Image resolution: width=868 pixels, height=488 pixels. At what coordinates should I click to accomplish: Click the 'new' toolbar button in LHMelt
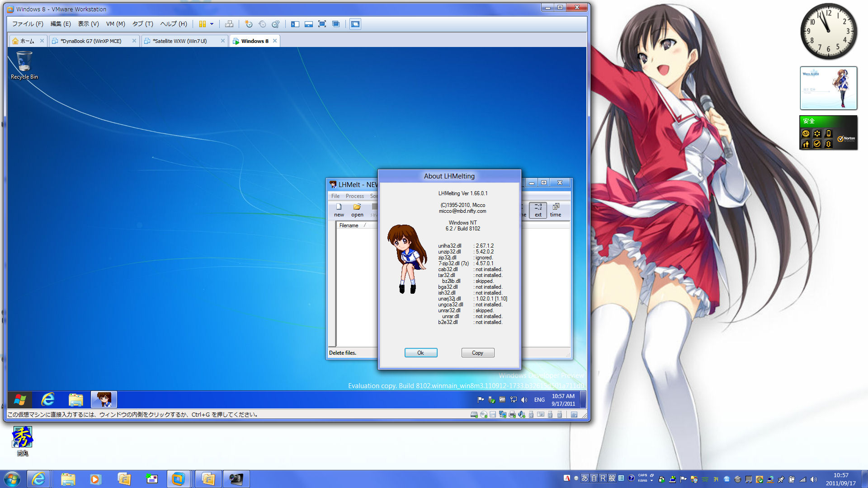tap(339, 210)
